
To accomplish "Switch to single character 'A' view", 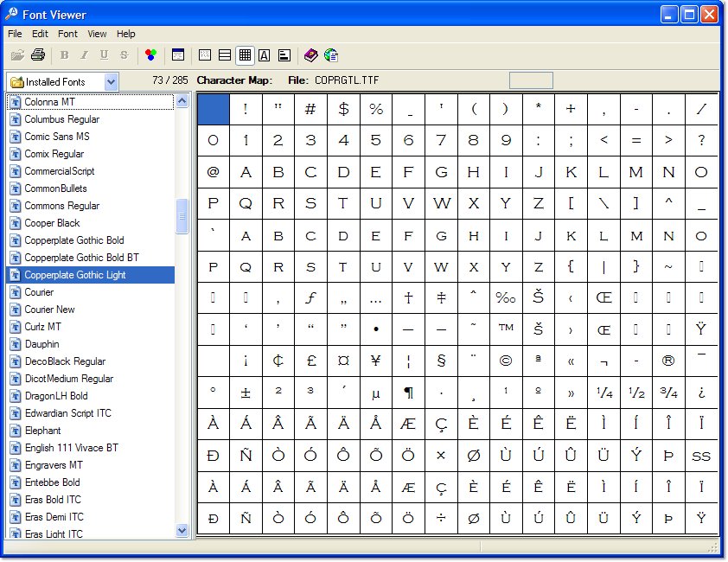I will pyautogui.click(x=265, y=54).
